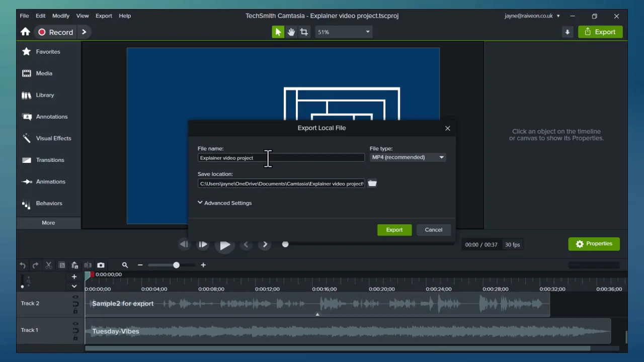Click the Redo arrow in timeline toolbar
644x362 pixels.
35,265
